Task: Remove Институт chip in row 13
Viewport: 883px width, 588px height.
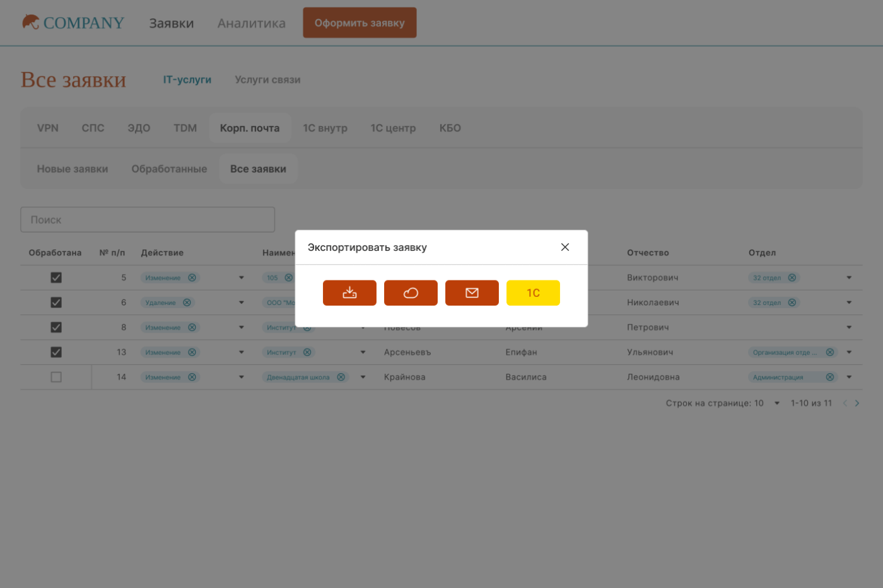Action: (307, 352)
